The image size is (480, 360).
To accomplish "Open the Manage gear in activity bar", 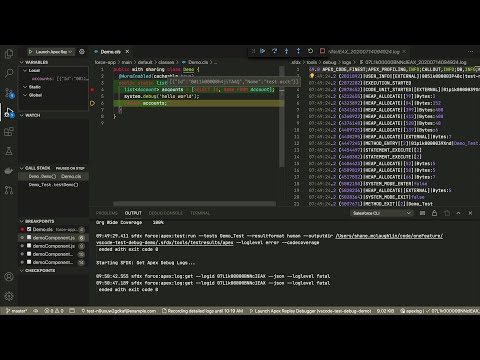I will coord(9,296).
